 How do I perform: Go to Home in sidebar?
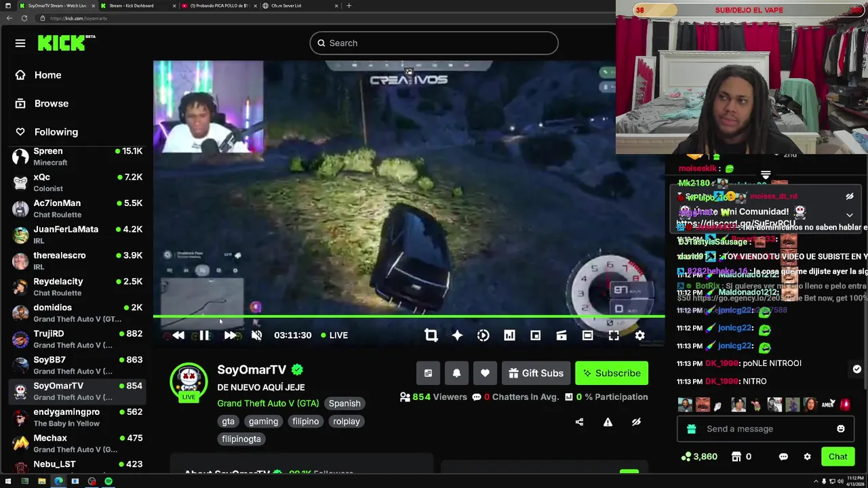[47, 75]
